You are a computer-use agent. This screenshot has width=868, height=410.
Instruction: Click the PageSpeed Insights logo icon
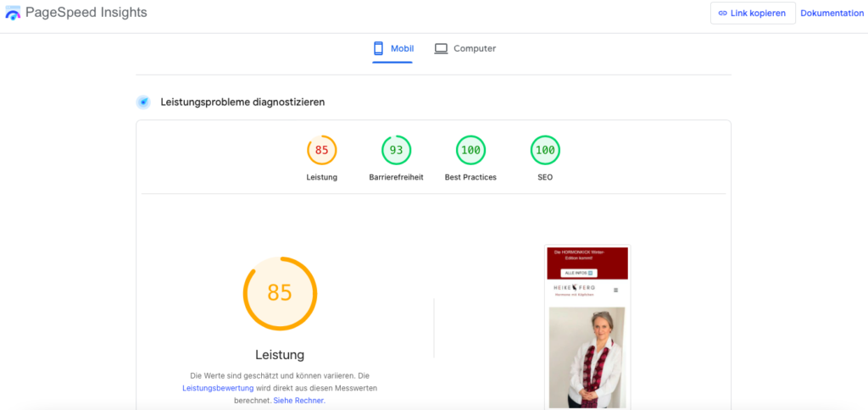tap(13, 13)
